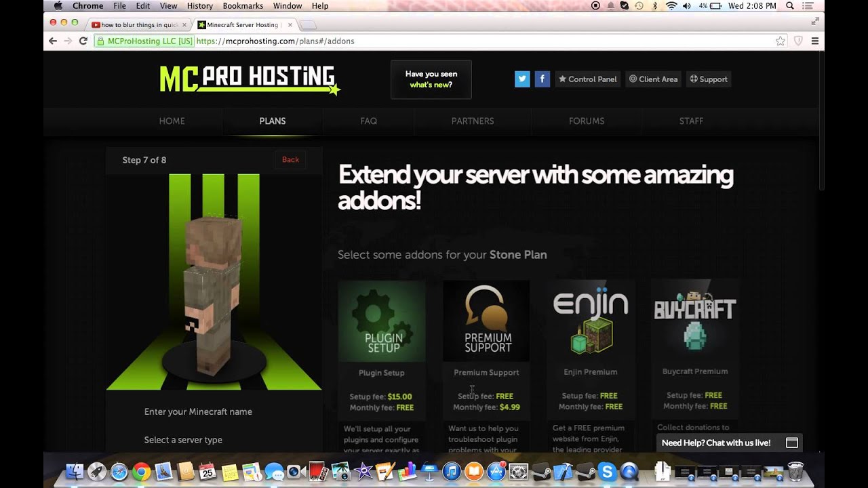Reload the page with refresh icon

click(x=83, y=41)
